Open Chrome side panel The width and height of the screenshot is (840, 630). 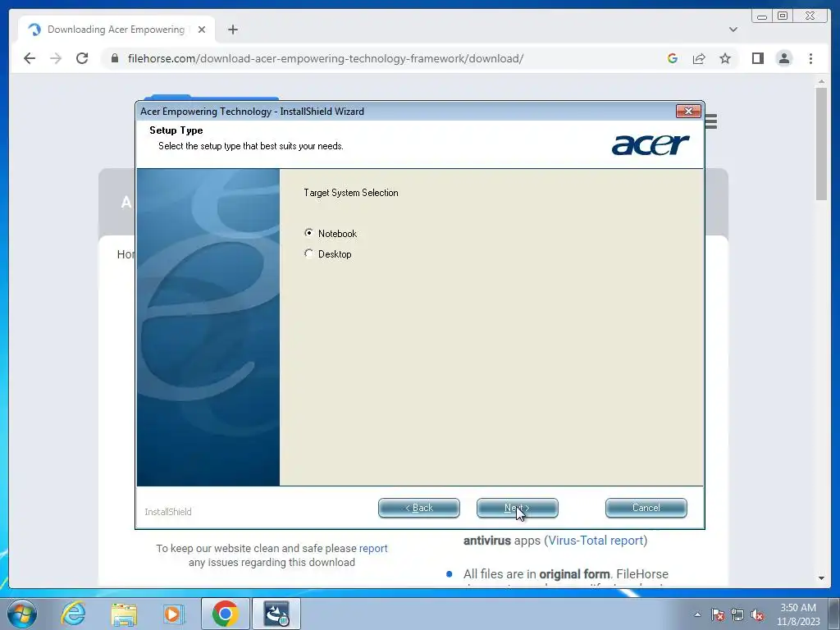757,58
